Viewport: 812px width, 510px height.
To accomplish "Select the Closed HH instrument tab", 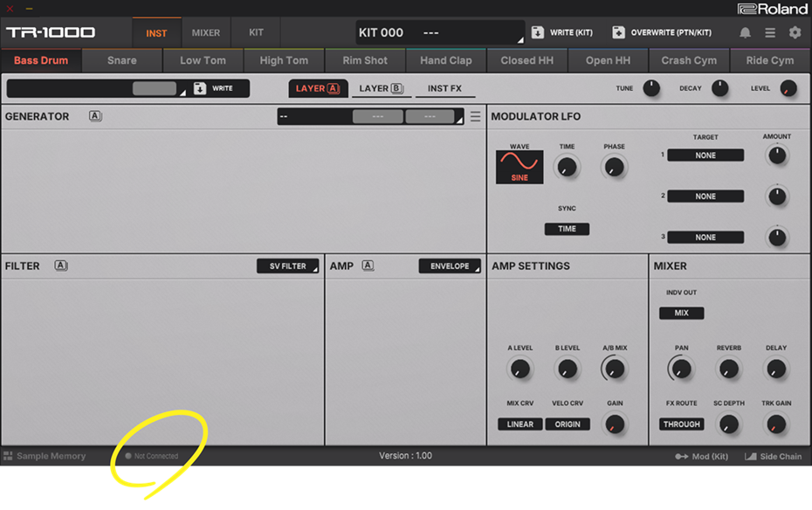I will click(526, 60).
